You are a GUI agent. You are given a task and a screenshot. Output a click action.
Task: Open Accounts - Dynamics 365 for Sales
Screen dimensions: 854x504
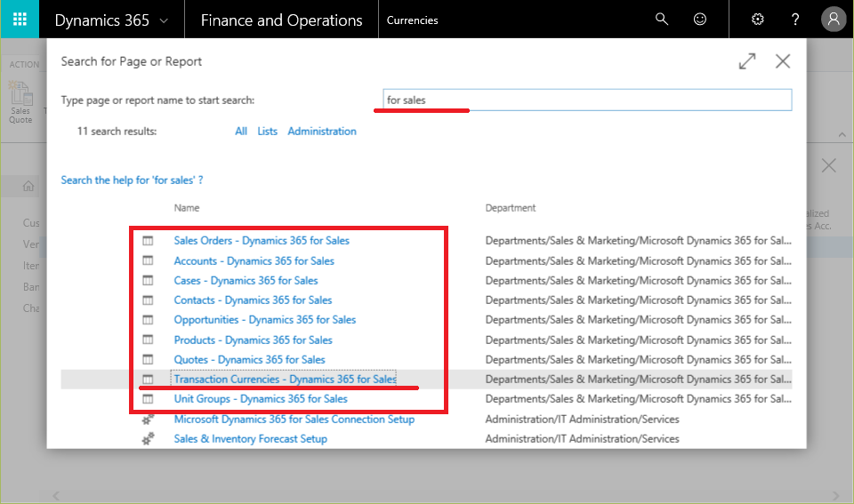pos(254,260)
